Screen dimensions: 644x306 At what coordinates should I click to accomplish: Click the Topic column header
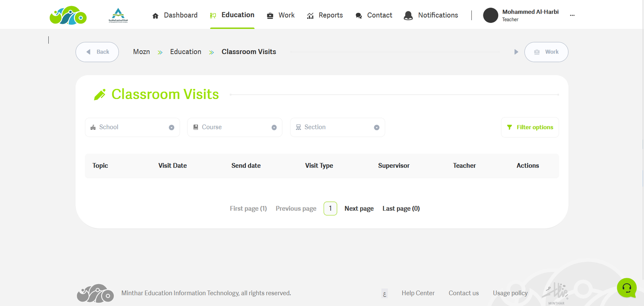pyautogui.click(x=100, y=166)
